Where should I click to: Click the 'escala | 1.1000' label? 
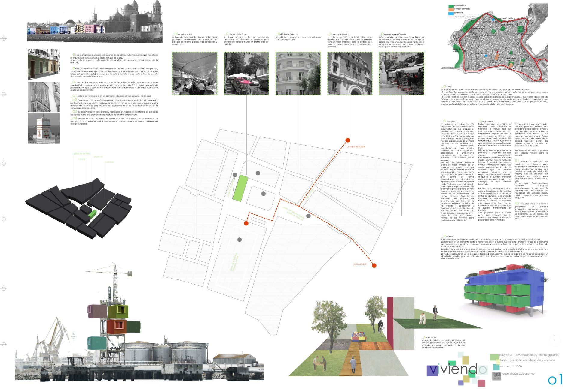click(x=510, y=366)
